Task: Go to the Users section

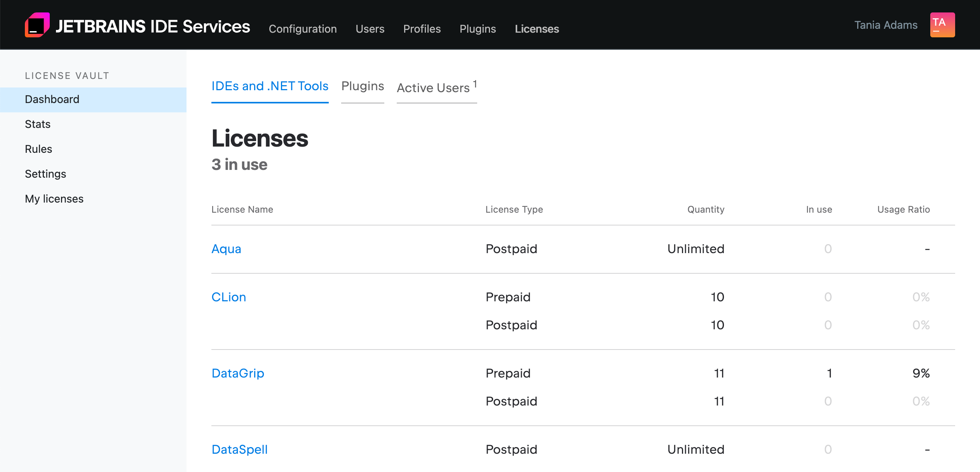Action: click(370, 29)
